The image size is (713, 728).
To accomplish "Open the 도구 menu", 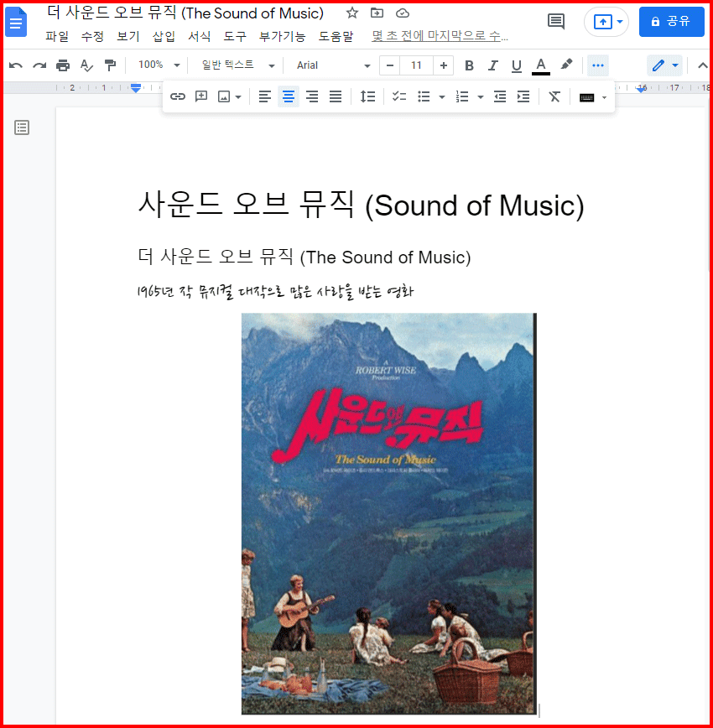I will [235, 36].
